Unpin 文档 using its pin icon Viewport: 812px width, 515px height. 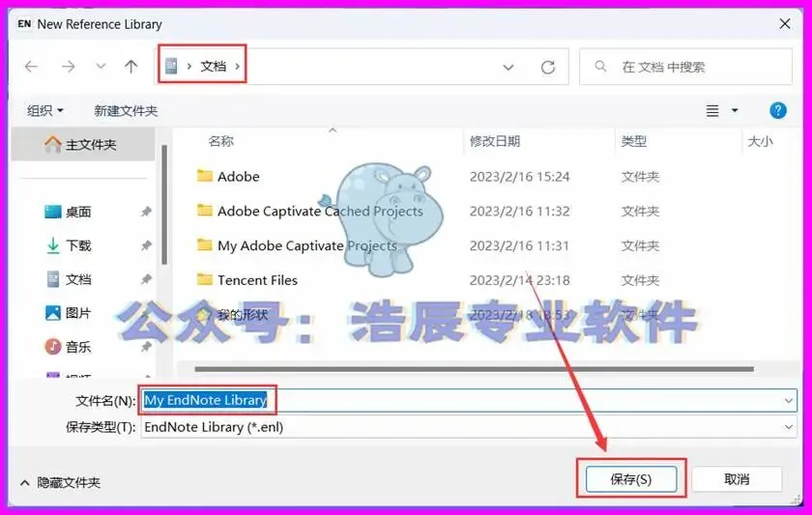point(146,279)
